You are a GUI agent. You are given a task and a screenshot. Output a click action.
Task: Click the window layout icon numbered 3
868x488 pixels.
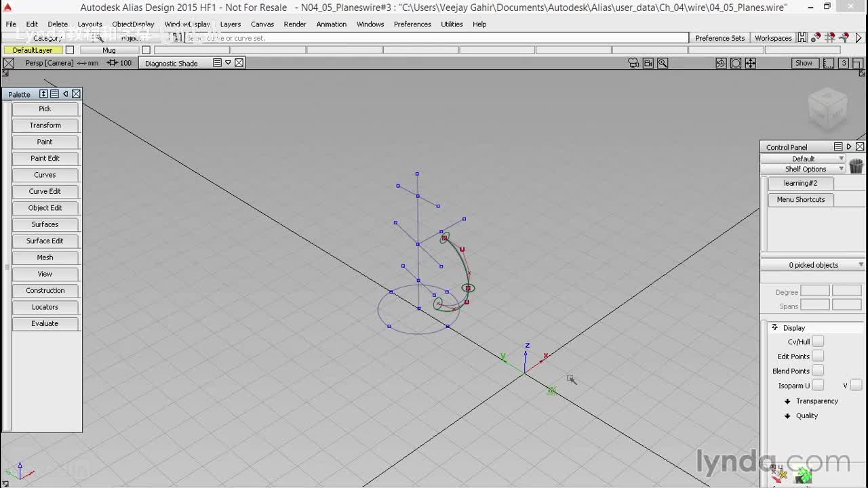(844, 63)
